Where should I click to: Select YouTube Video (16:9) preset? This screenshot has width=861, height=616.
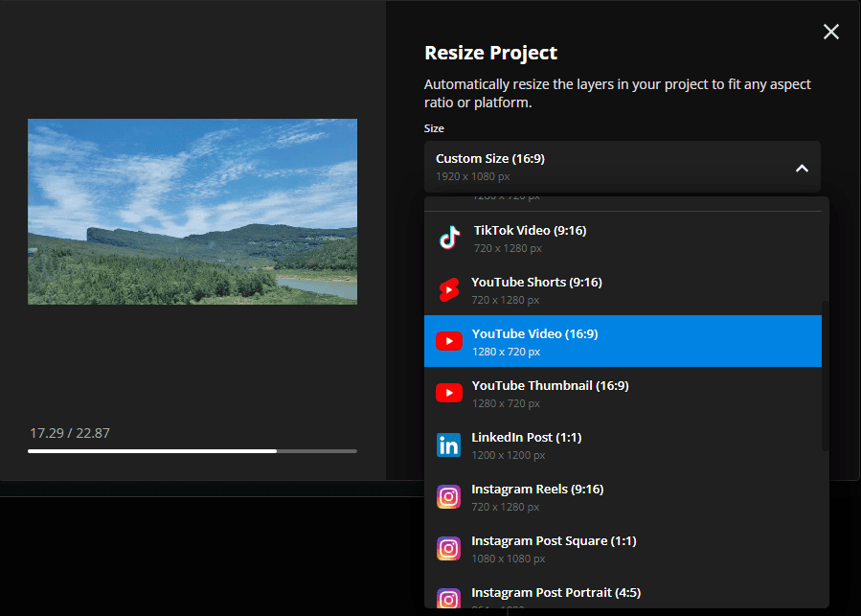point(623,341)
